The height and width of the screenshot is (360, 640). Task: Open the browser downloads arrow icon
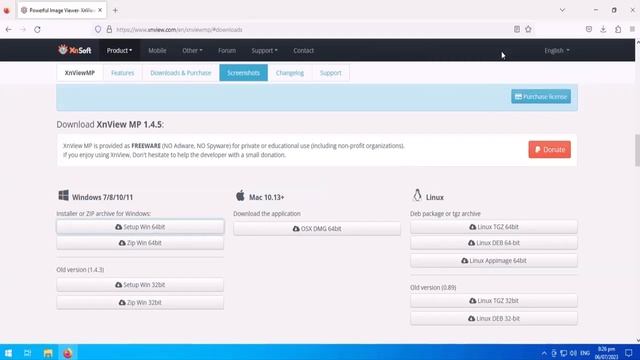pyautogui.click(x=603, y=29)
